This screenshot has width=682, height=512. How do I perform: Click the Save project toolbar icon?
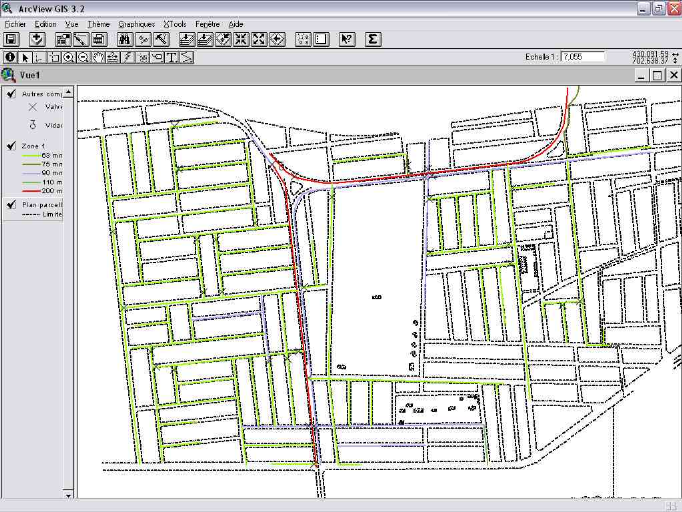tap(12, 39)
